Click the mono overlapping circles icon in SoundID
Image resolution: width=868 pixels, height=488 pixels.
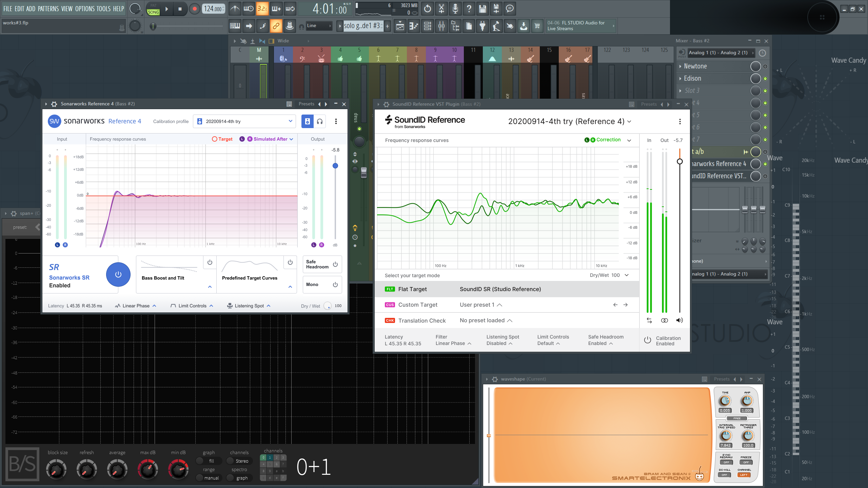(665, 321)
